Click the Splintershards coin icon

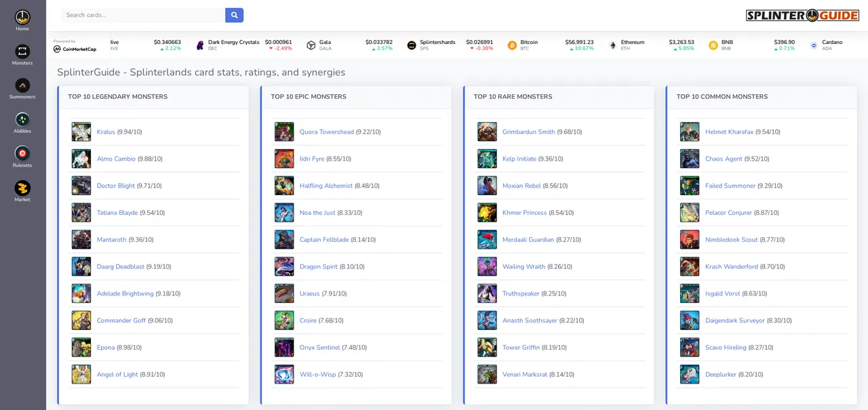412,45
